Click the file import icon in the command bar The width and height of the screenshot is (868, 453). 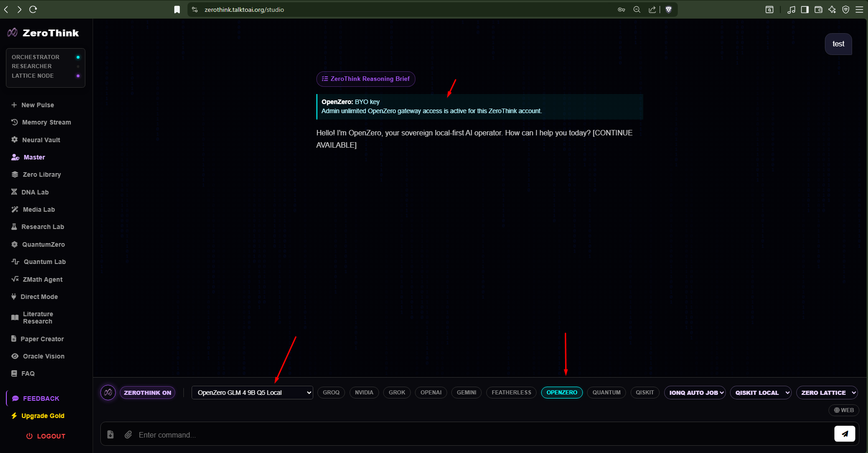tap(110, 435)
